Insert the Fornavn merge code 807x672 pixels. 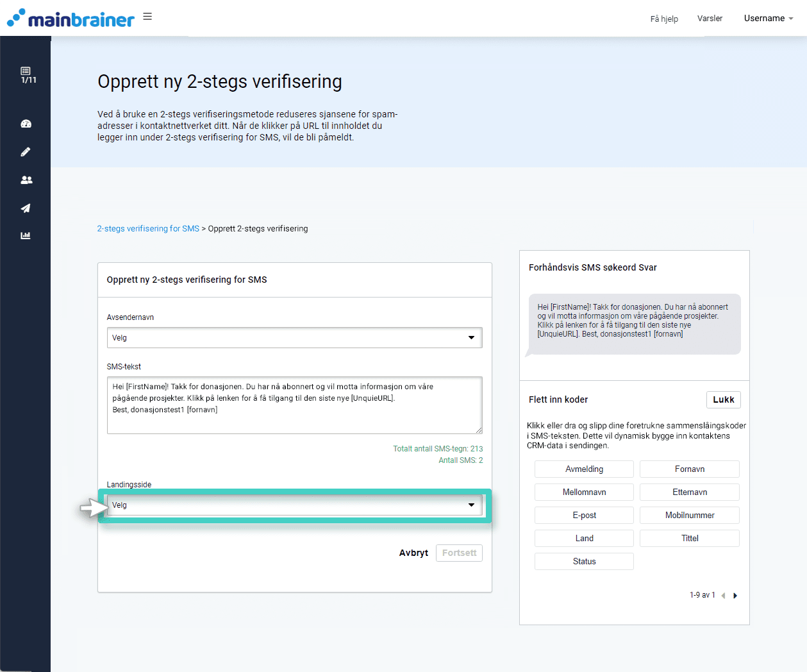(x=689, y=469)
